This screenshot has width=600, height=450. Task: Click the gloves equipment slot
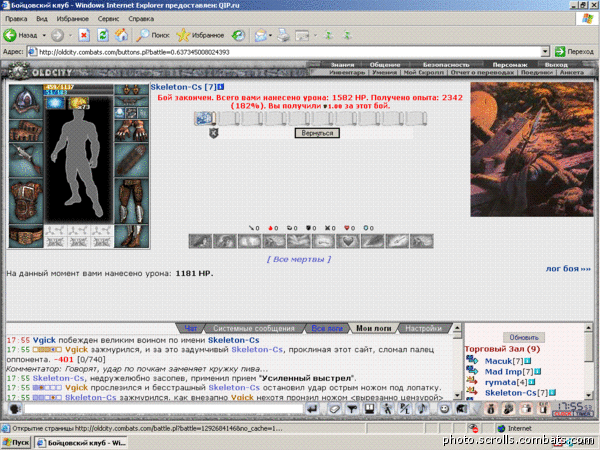click(x=131, y=131)
